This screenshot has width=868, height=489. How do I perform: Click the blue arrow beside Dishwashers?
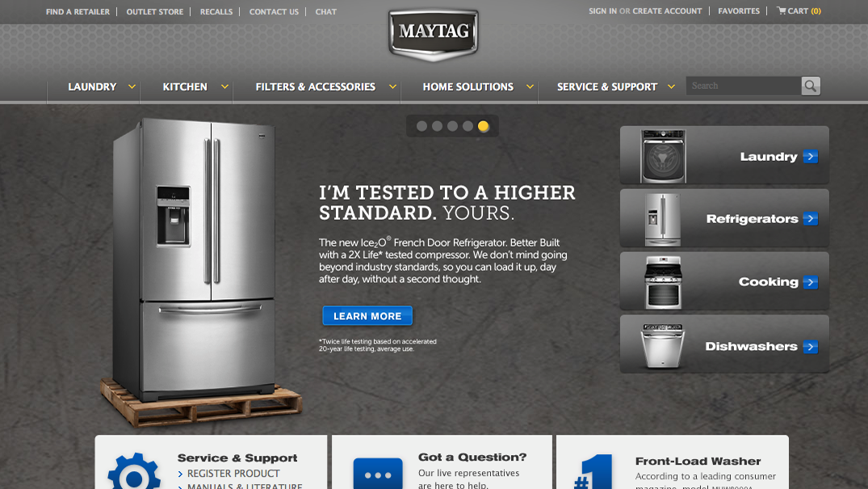[x=811, y=347]
